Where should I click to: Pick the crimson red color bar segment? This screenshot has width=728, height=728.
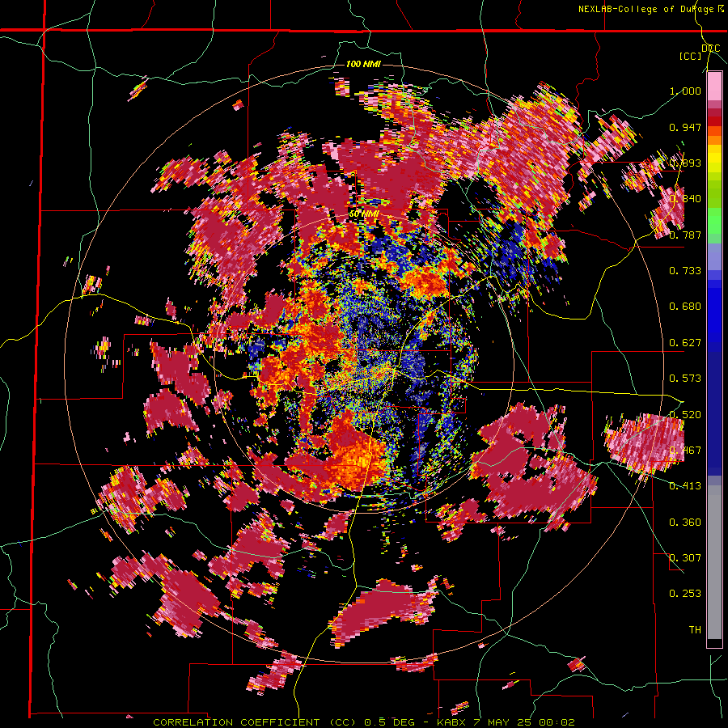click(x=714, y=112)
